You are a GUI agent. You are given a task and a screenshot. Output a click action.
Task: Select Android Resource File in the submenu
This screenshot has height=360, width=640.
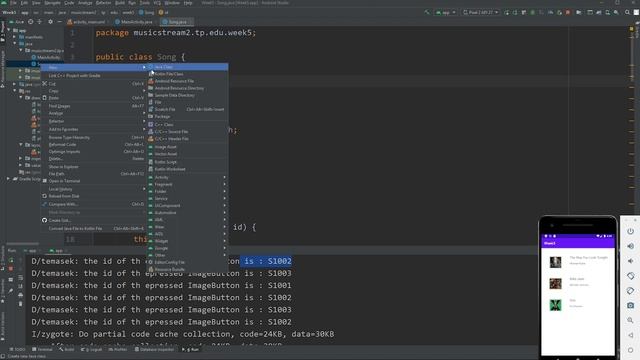click(x=187, y=81)
